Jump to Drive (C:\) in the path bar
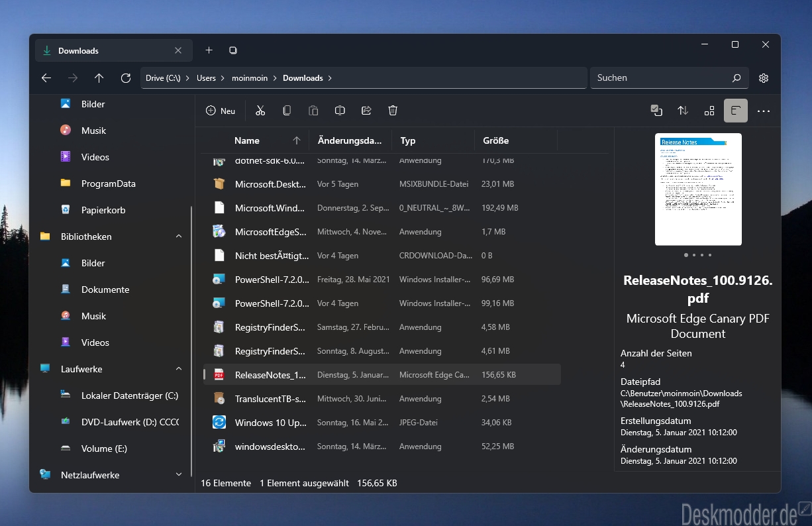This screenshot has width=812, height=526. tap(163, 78)
